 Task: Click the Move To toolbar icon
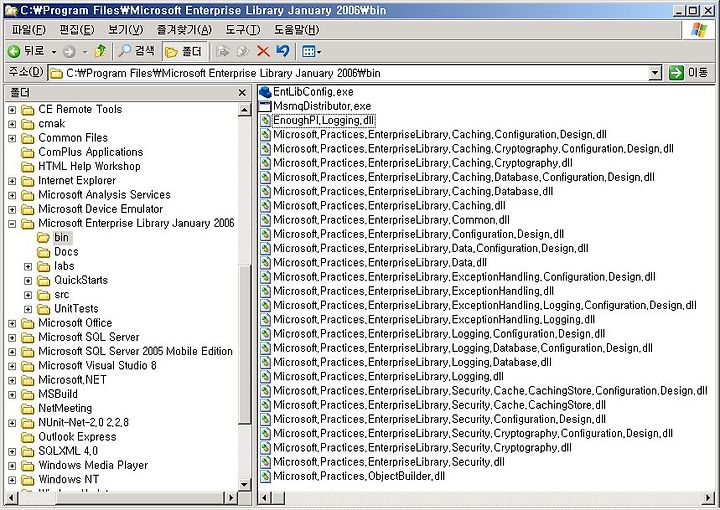pyautogui.click(x=223, y=51)
